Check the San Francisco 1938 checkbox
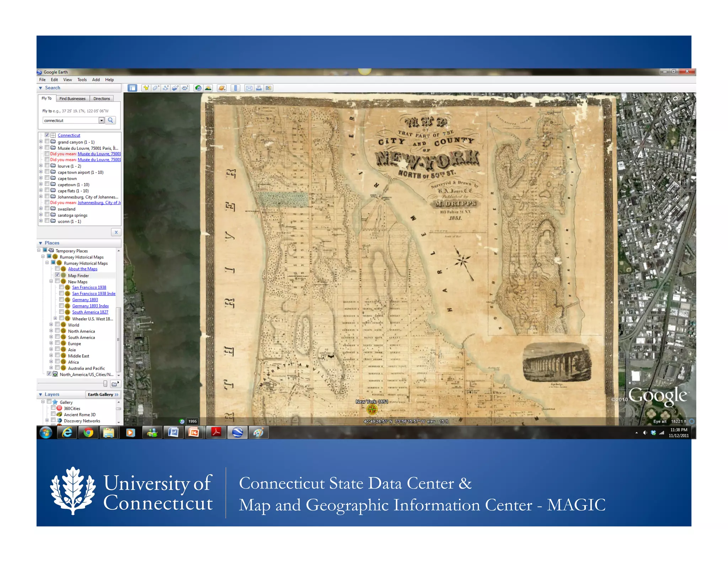Image resolution: width=728 pixels, height=562 pixels. point(61,287)
